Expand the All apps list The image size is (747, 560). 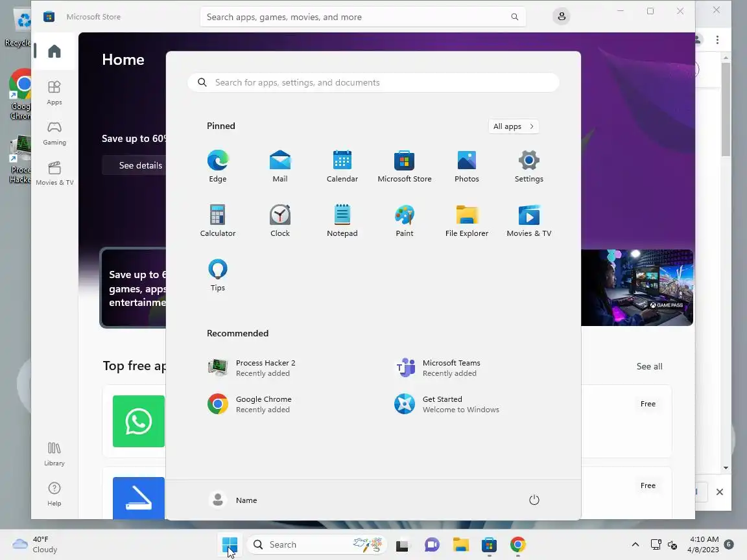(x=514, y=126)
